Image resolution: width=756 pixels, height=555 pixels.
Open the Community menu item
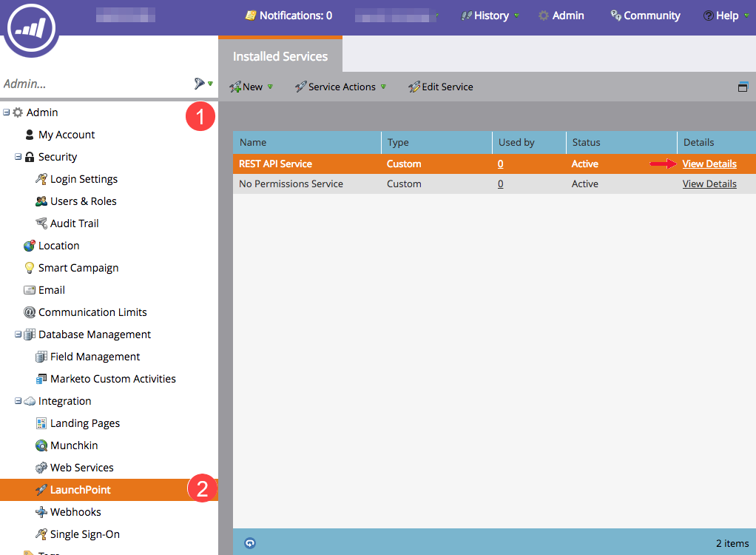(x=645, y=16)
